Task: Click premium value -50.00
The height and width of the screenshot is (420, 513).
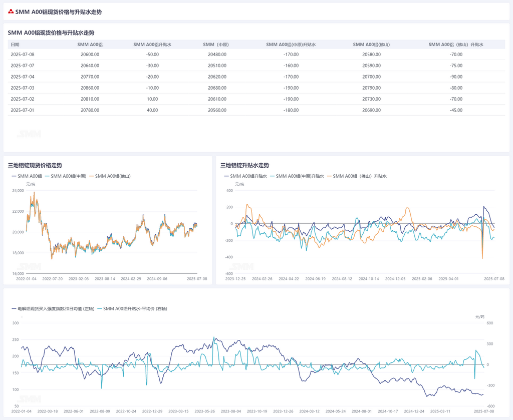Action: 152,55
